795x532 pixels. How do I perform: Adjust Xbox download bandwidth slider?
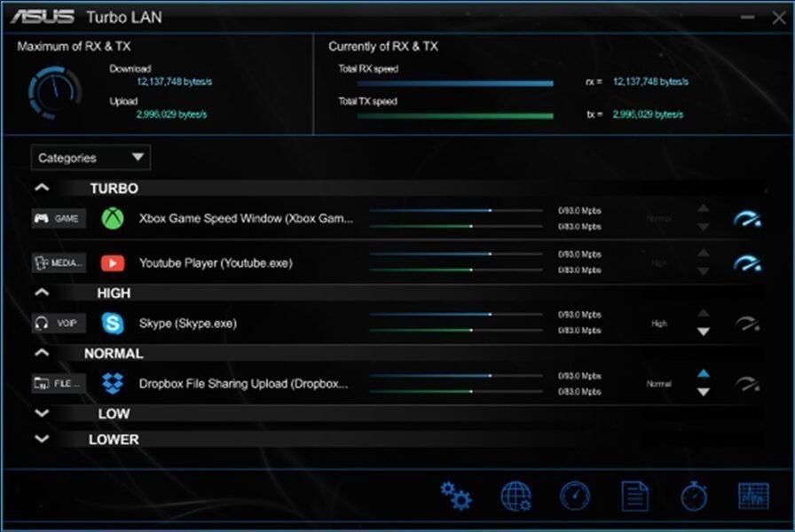pyautogui.click(x=456, y=210)
